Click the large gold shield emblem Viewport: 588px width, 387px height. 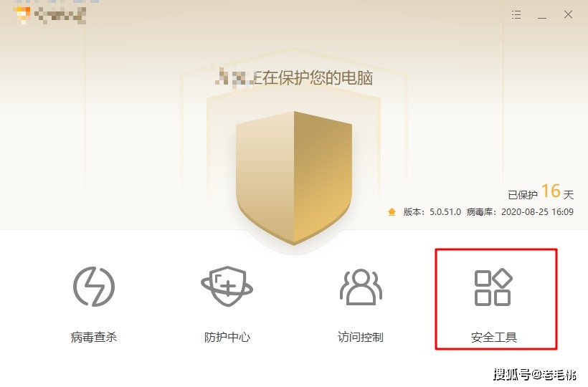tap(294, 178)
